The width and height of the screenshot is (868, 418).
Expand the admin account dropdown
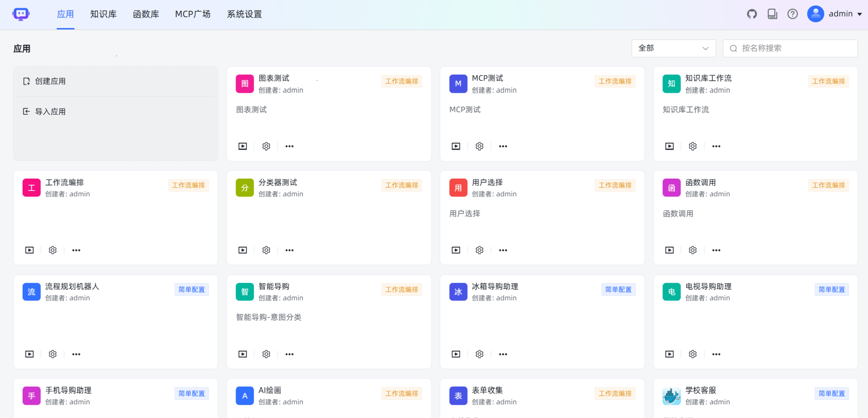[x=840, y=14]
